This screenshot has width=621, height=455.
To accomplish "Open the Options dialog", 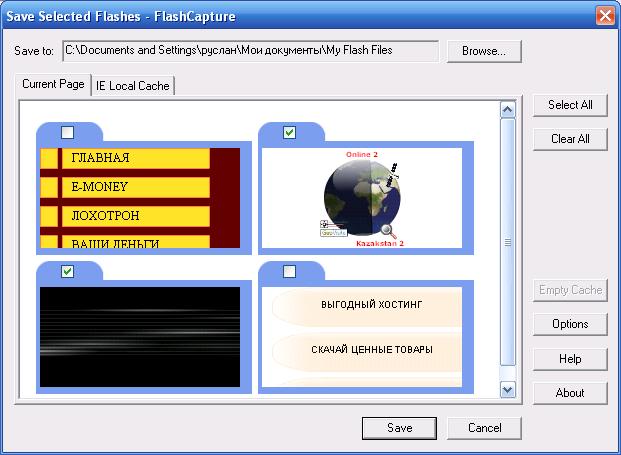I will coord(570,324).
